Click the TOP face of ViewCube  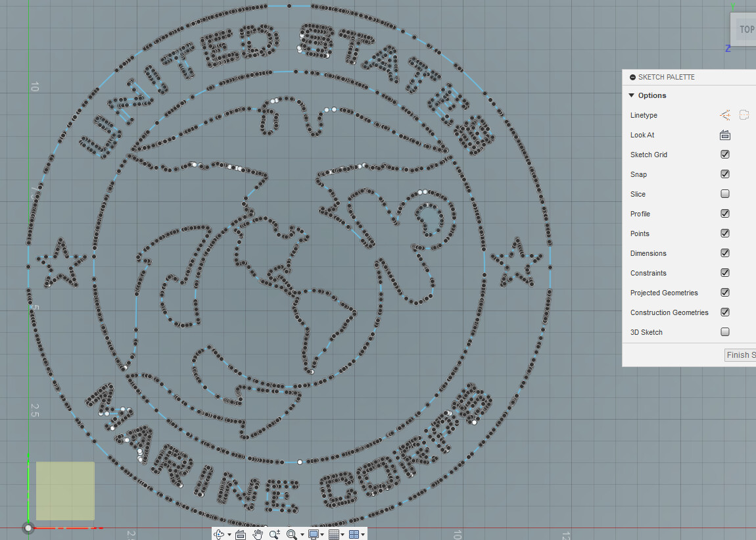coord(745,30)
